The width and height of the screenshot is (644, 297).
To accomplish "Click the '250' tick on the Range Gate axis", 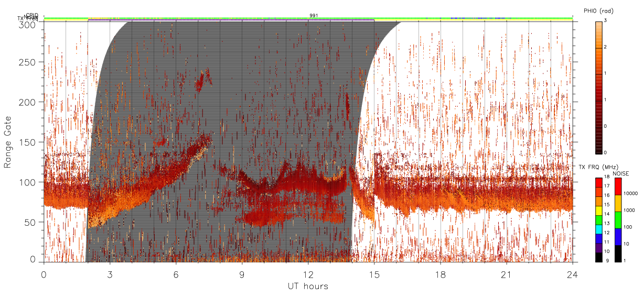I will (28, 62).
